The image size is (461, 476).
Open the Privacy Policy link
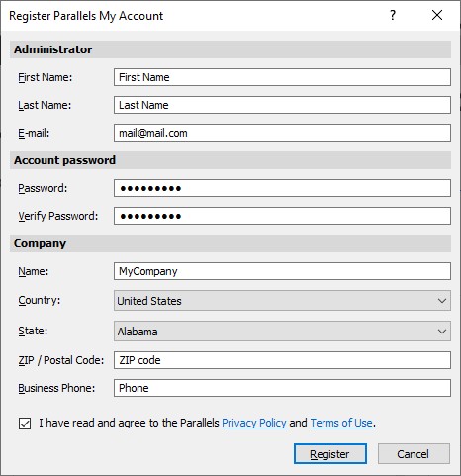point(254,423)
